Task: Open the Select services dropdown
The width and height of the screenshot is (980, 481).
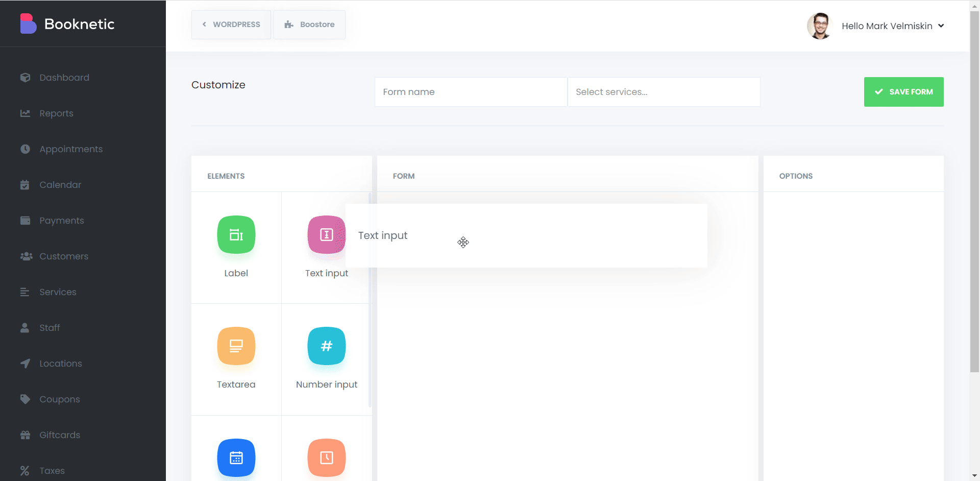Action: tap(664, 92)
